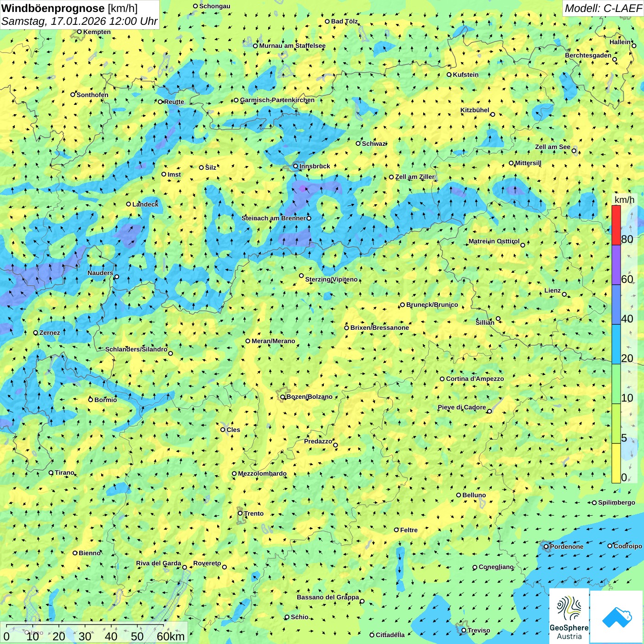Click the Mittersill label

pos(528,163)
